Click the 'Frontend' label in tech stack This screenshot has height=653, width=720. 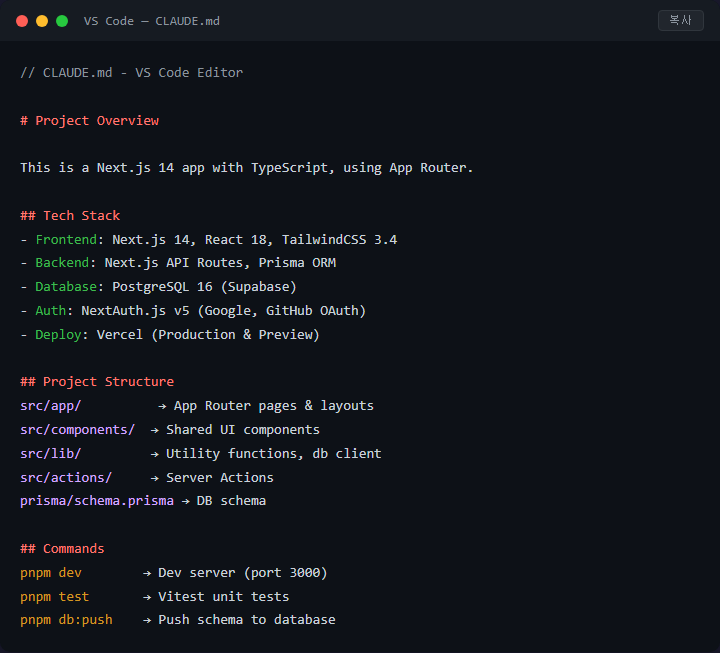pyautogui.click(x=66, y=239)
